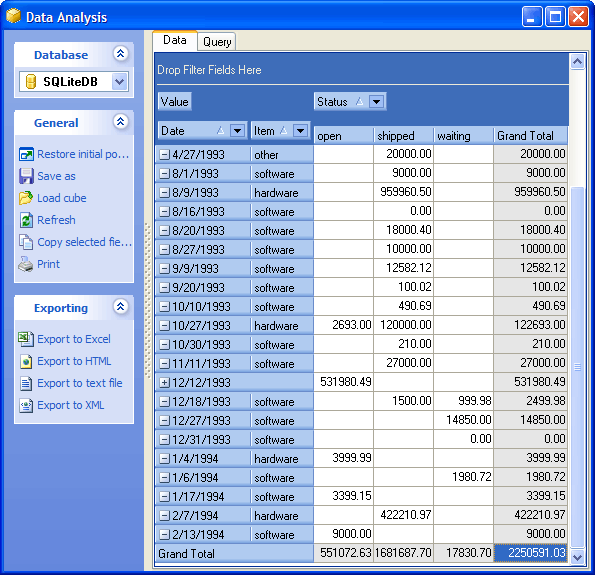Click the Export to HTML icon
This screenshot has width=595, height=575.
click(26, 361)
